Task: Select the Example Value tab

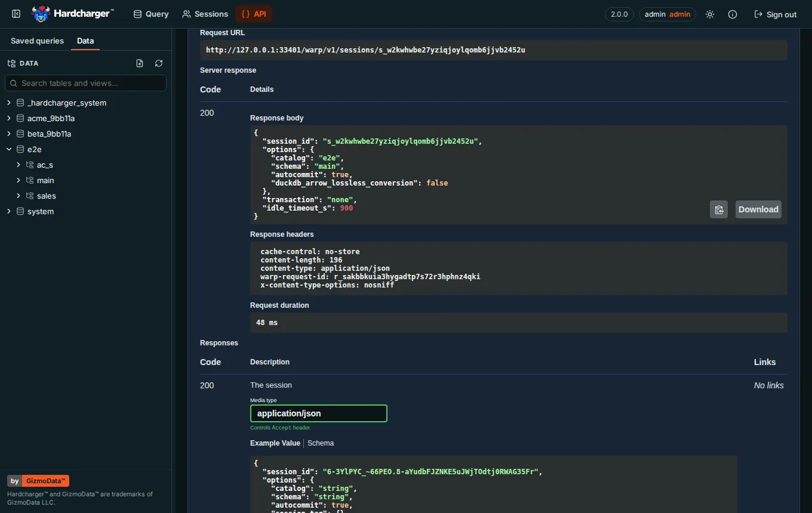Action: 275,443
